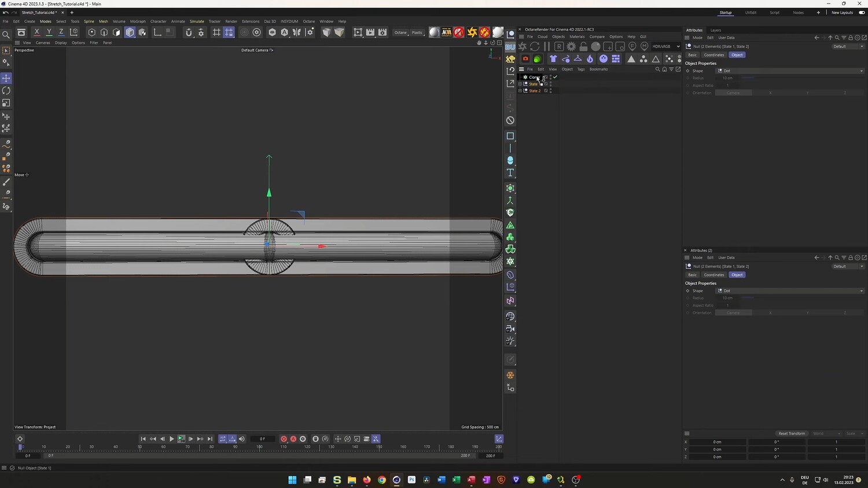Click the record active objects button
Screen dimensions: 868x488
[x=284, y=439]
